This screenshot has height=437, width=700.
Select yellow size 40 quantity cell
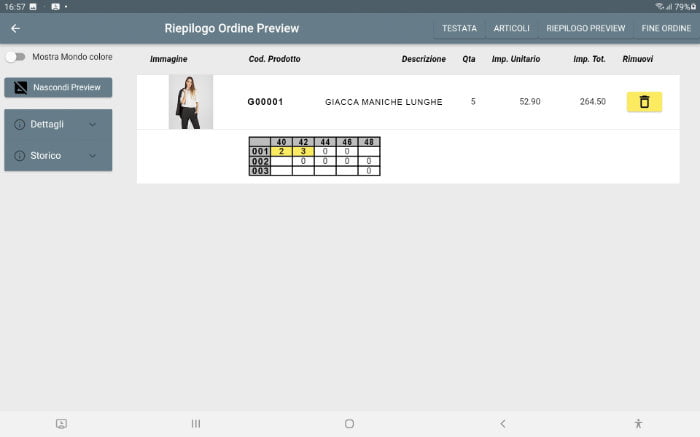click(x=281, y=151)
